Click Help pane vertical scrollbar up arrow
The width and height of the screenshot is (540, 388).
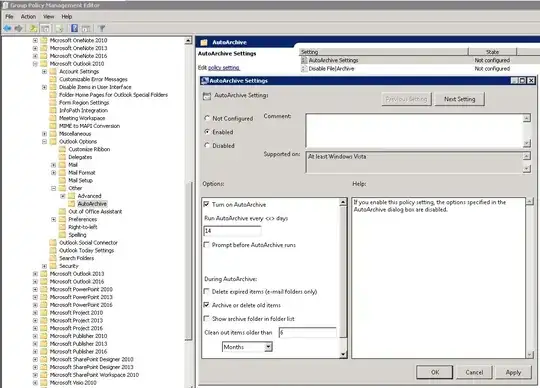pos(530,201)
